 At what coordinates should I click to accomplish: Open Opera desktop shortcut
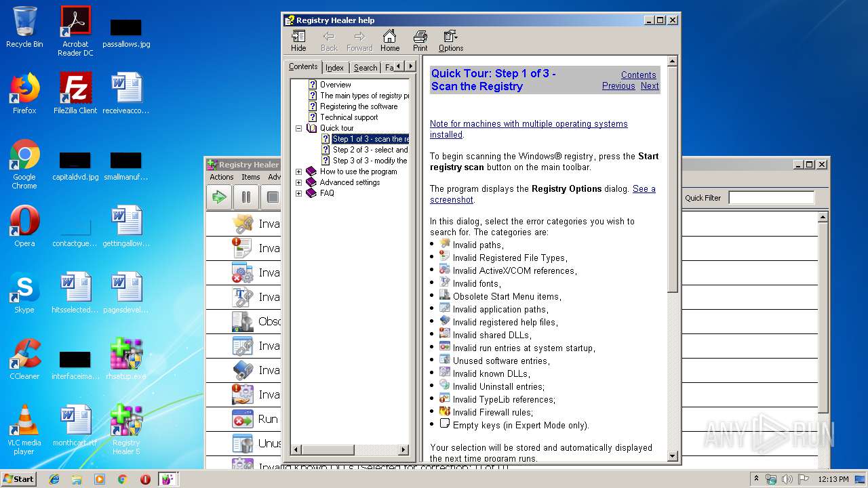[24, 226]
